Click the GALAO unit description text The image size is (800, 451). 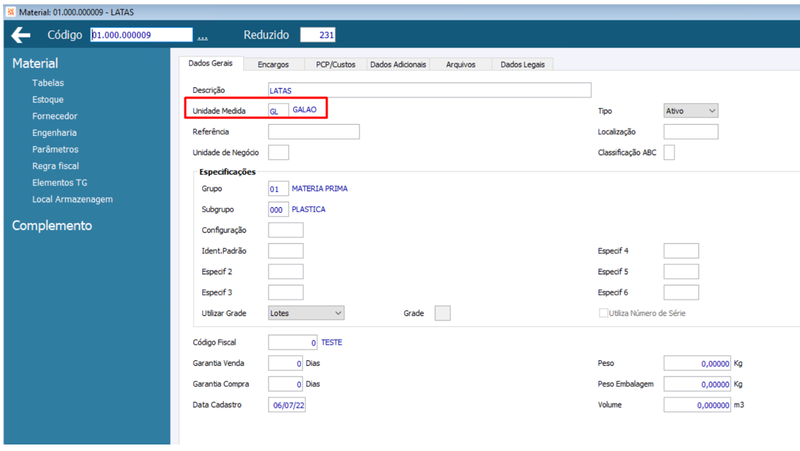click(304, 110)
